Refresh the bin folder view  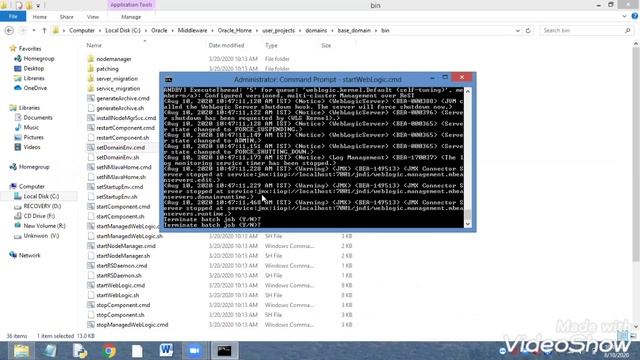pos(528,31)
